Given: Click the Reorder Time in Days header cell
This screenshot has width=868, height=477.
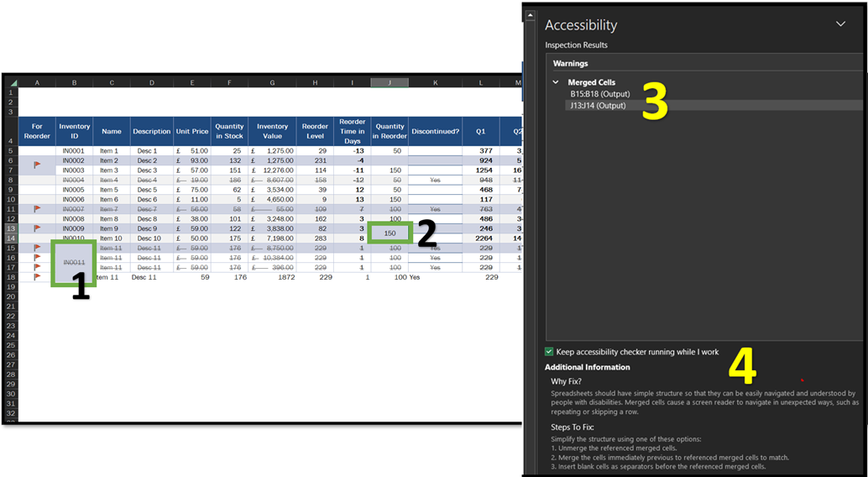Looking at the screenshot, I should (x=352, y=131).
